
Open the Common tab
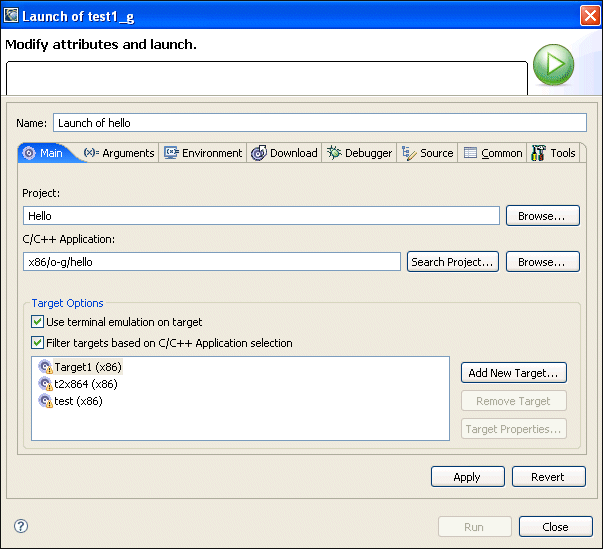pyautogui.click(x=492, y=153)
